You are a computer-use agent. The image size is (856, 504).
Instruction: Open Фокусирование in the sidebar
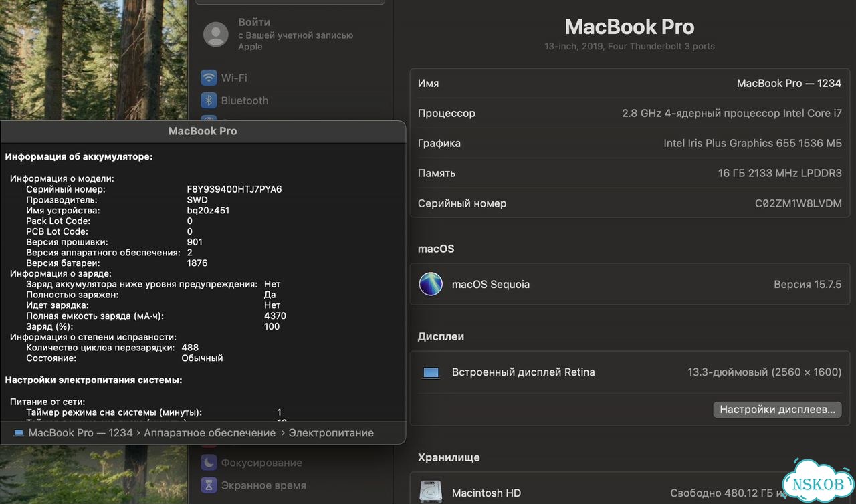click(261, 463)
